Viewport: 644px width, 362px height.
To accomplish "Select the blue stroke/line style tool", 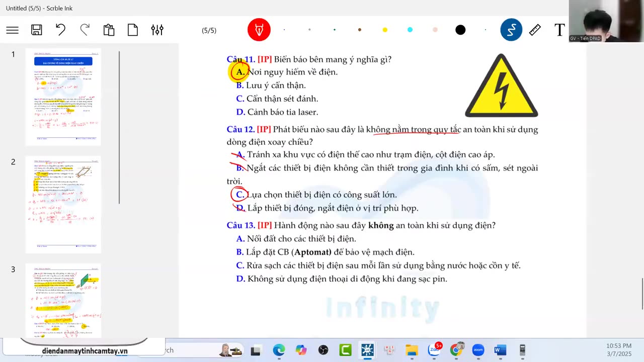I will (x=511, y=30).
